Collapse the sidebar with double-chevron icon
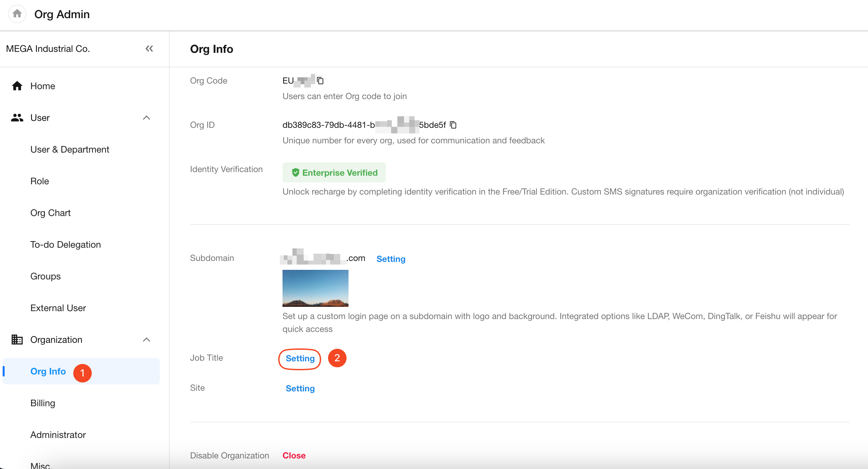Viewport: 868px width, 469px height. tap(149, 49)
